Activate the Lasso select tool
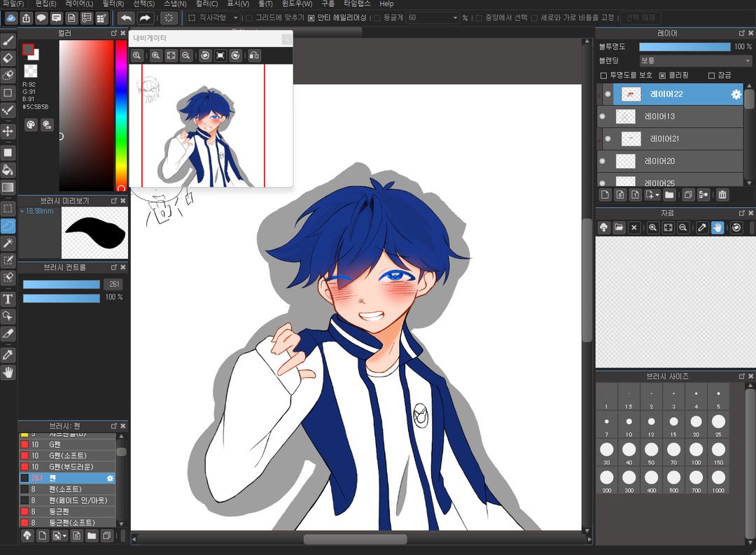 click(8, 225)
